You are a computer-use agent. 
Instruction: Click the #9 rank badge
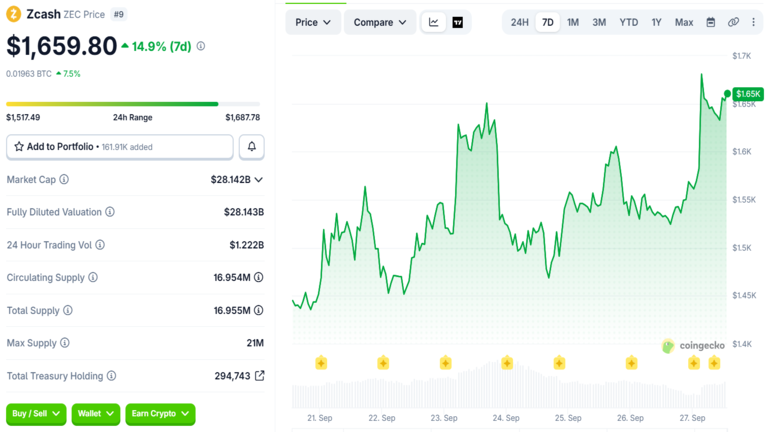click(119, 14)
